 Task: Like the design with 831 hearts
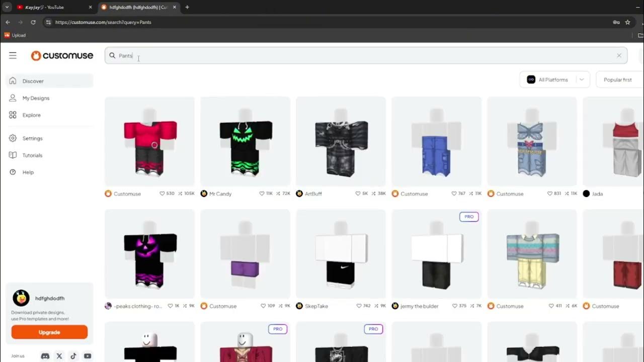coord(550,194)
